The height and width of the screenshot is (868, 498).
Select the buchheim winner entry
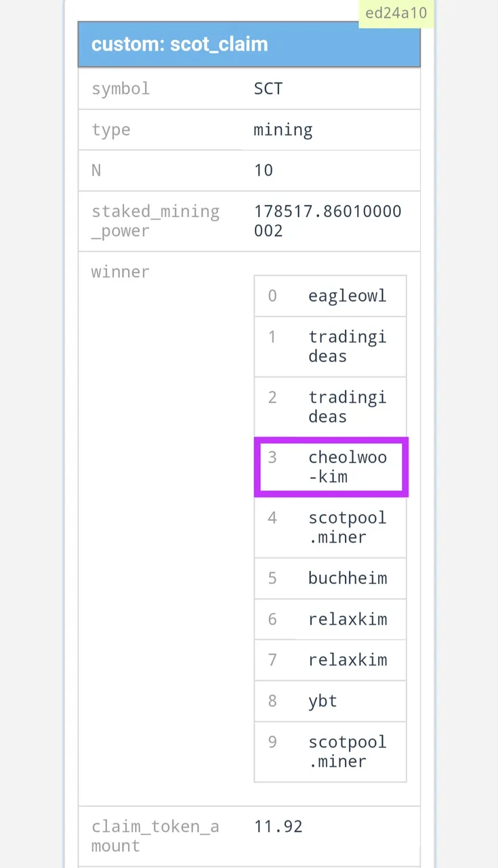click(348, 578)
